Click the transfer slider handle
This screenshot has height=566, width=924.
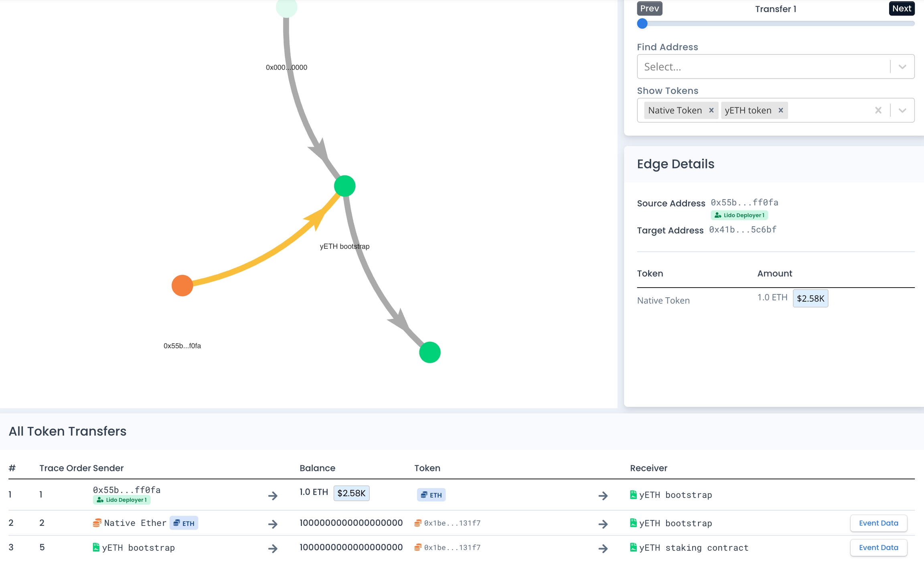pyautogui.click(x=642, y=24)
